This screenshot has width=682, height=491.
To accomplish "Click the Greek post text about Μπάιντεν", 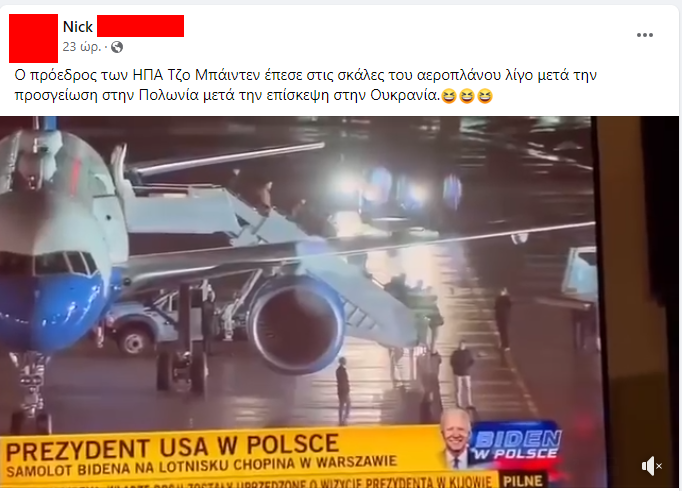I will click(305, 85).
